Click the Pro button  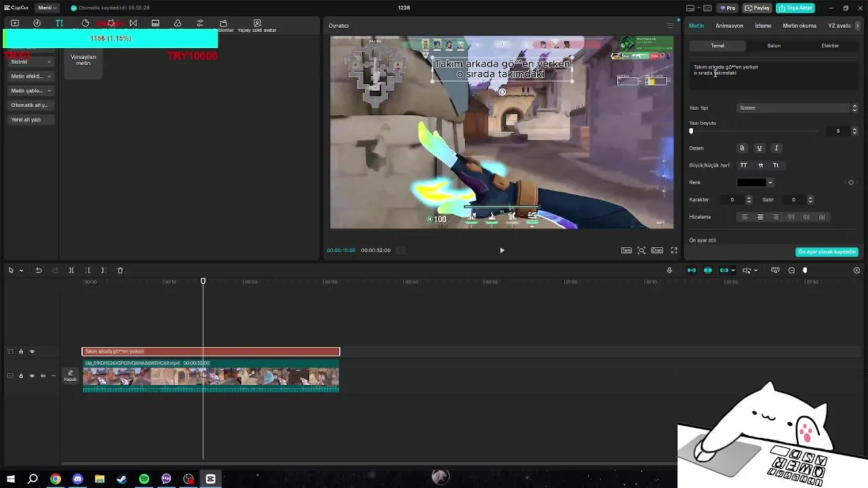tap(728, 8)
